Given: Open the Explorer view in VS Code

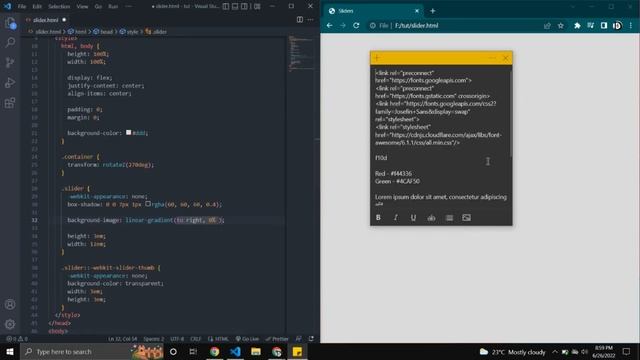Looking at the screenshot, I should pos(10,23).
